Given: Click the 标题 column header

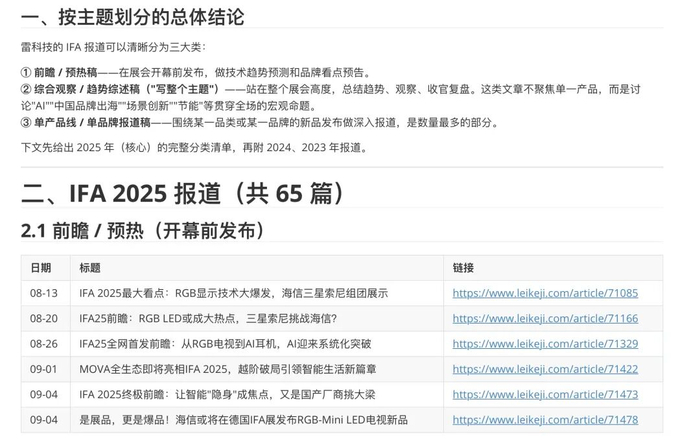Looking at the screenshot, I should (90, 268).
